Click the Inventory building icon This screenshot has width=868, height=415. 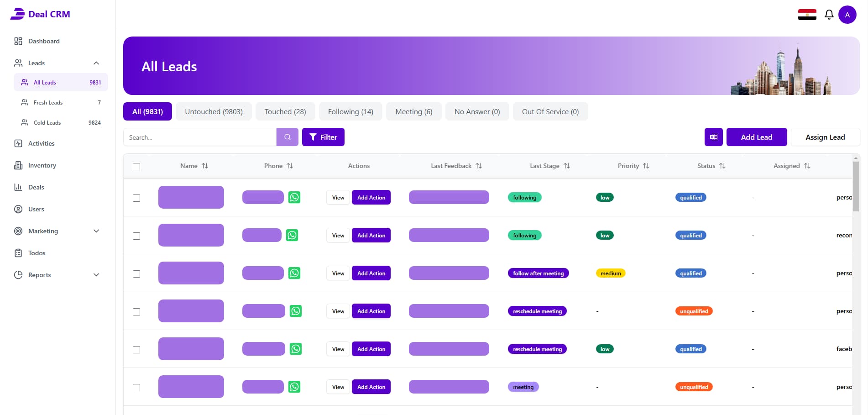click(x=18, y=165)
